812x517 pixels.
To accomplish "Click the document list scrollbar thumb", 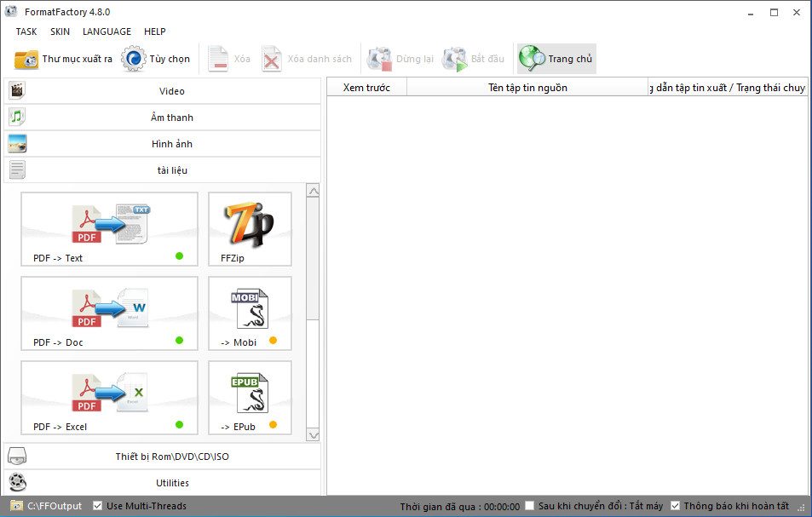I will [x=313, y=259].
